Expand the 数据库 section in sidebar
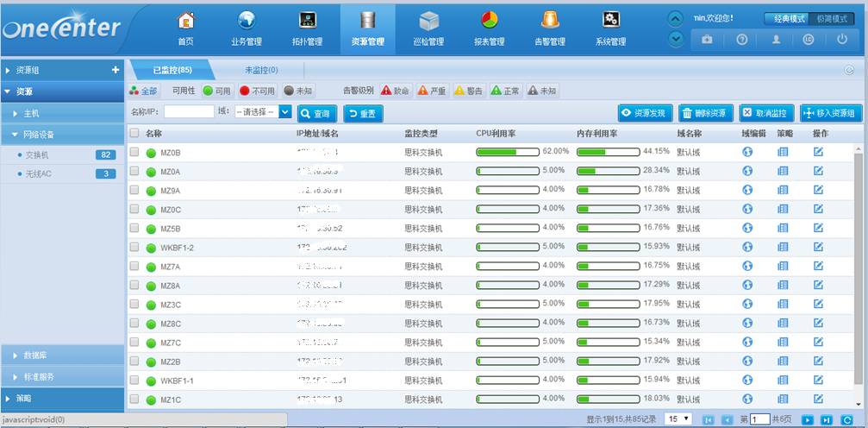Image resolution: width=868 pixels, height=428 pixels. 62,356
